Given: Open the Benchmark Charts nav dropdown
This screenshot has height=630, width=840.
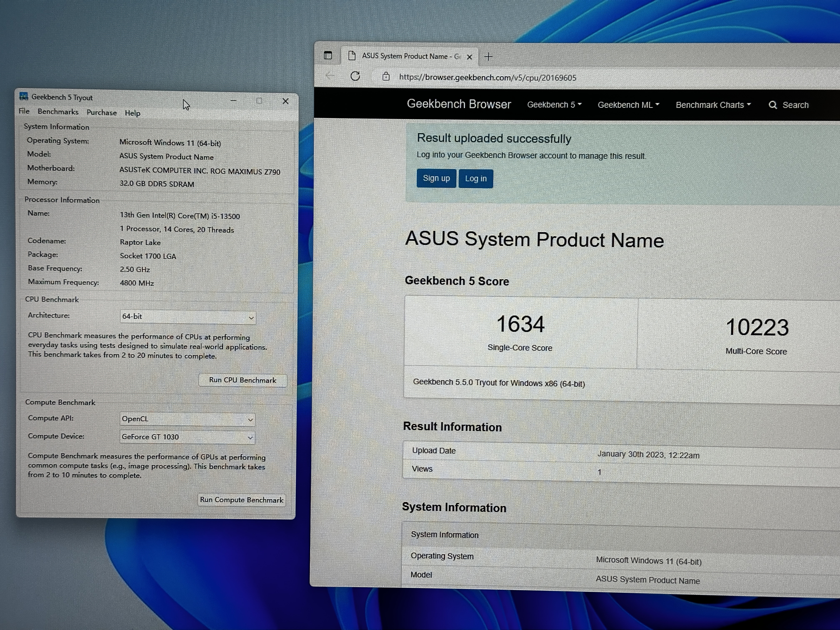Looking at the screenshot, I should click(713, 105).
